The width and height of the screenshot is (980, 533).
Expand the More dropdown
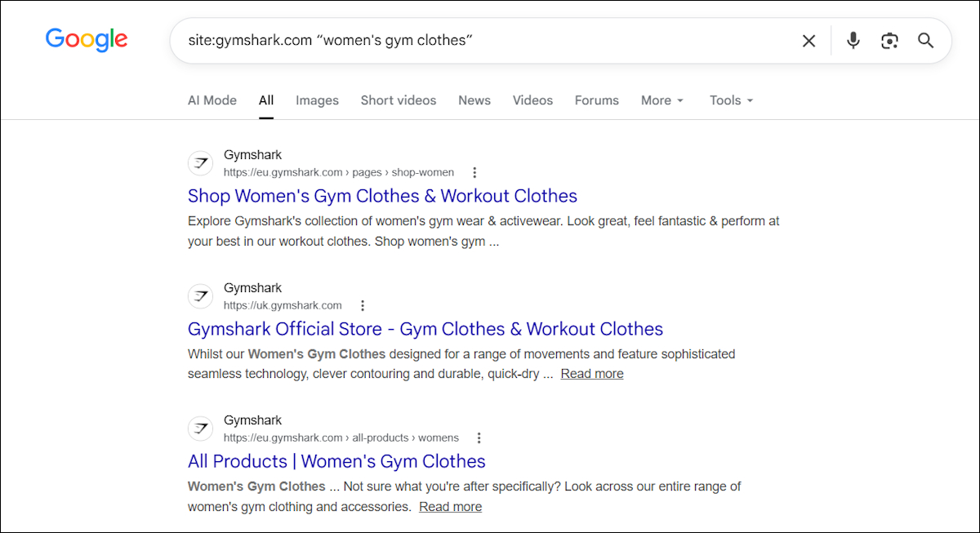(661, 100)
